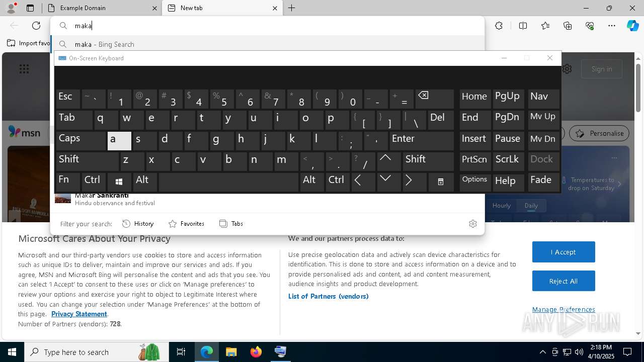Filter search by Favorites
Screen dimensions: 644x362
point(186,224)
